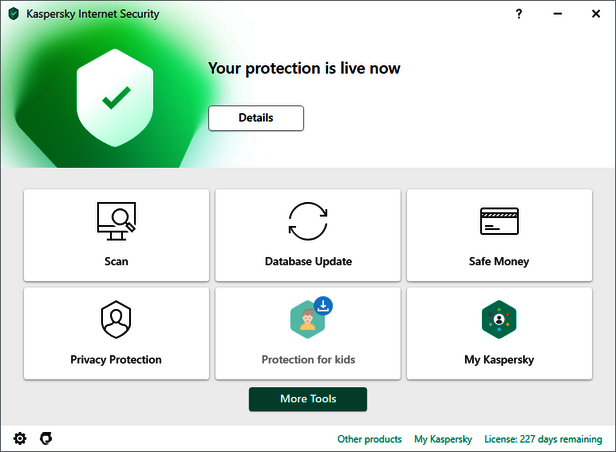Minimize the Kaspersky window
The height and width of the screenshot is (452, 616).
click(557, 14)
